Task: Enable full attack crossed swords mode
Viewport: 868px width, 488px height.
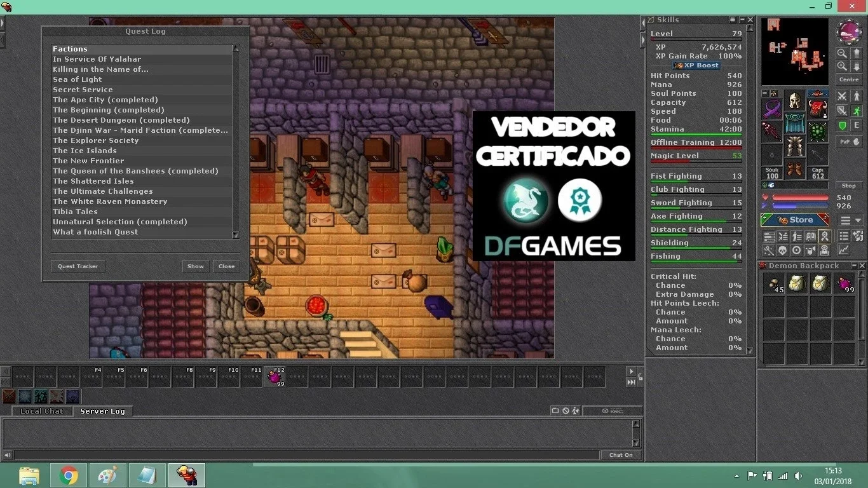Action: [842, 96]
